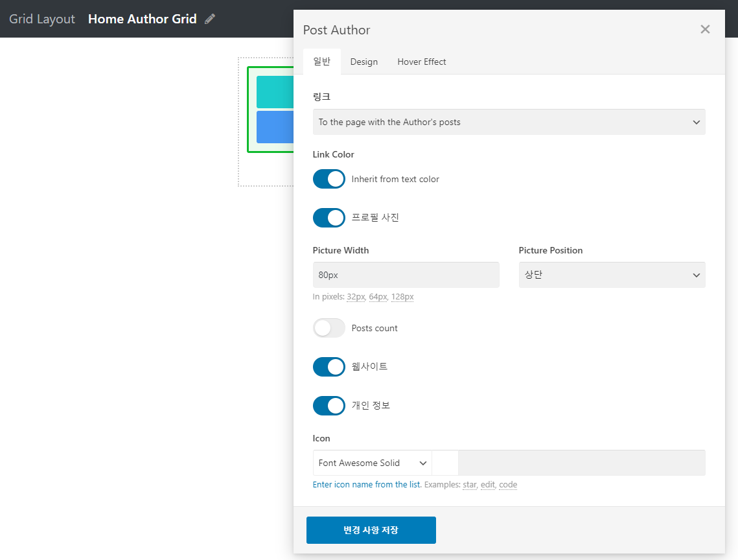This screenshot has width=738, height=560.
Task: Enable the Posts count switch
Action: 329,328
